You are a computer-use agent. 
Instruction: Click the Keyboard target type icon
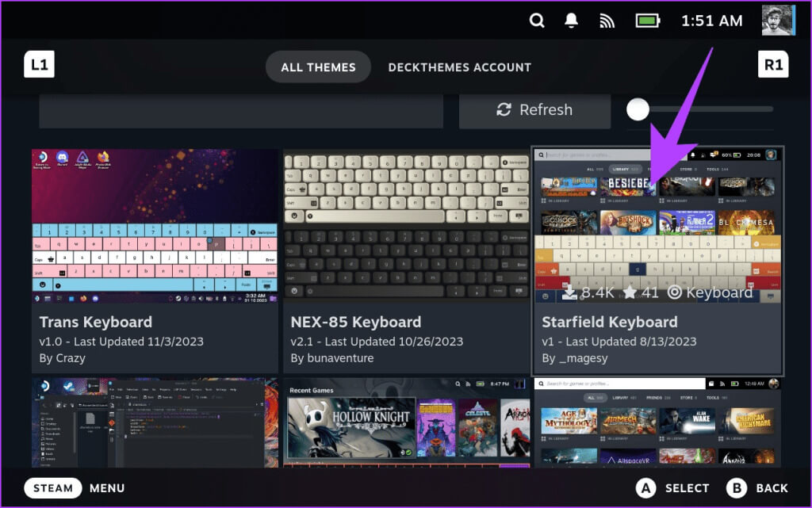tap(674, 292)
